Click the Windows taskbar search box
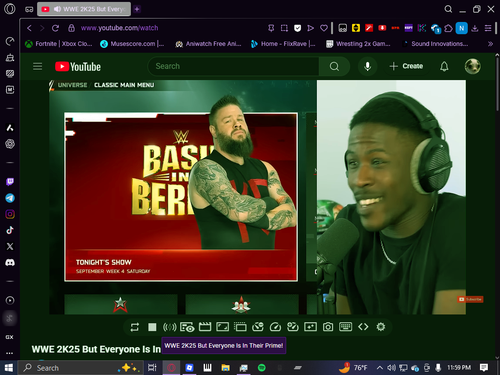Screen dimensions: 500x375 [x=81, y=368]
